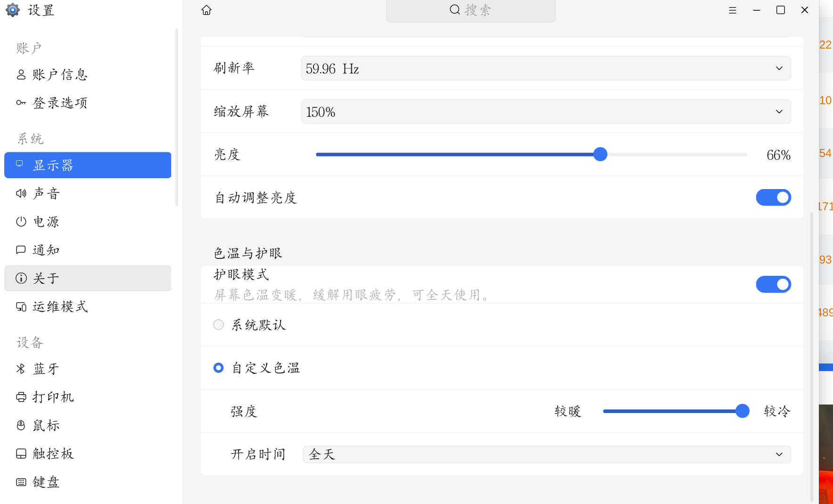Click the Bluetooth icon for 蓝牙
This screenshot has width=833, height=504.
pos(21,369)
